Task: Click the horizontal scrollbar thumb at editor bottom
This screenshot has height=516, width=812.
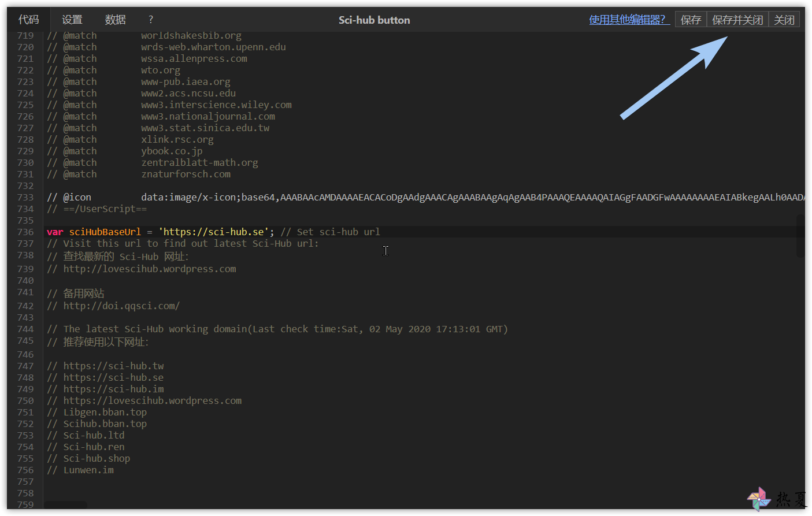Action: 65,506
